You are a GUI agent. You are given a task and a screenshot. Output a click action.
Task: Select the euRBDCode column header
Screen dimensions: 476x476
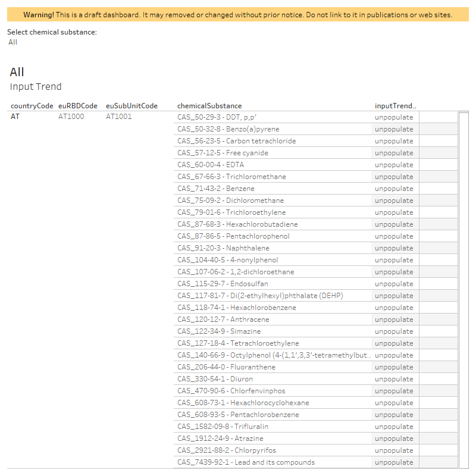(x=78, y=106)
